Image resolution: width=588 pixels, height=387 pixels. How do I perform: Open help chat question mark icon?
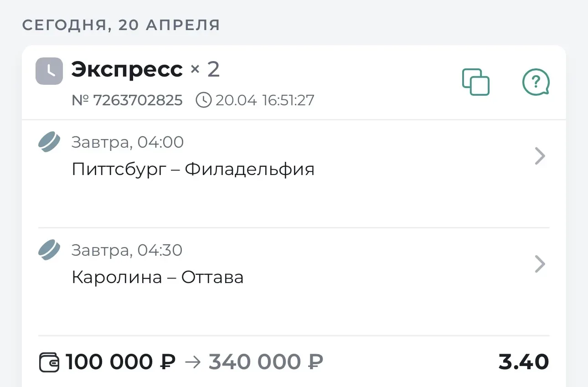click(536, 82)
